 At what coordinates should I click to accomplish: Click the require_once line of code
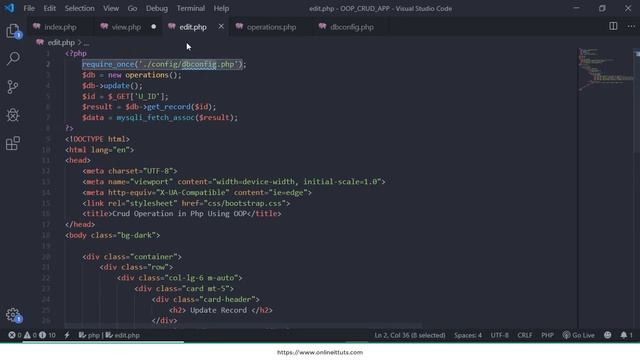[164, 64]
